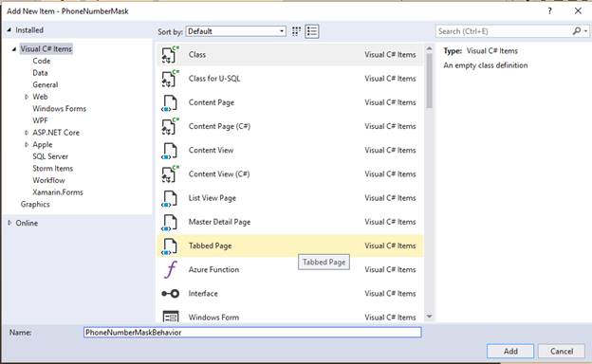The height and width of the screenshot is (364, 592).
Task: Click the Windows Form label text
Action: (x=213, y=318)
